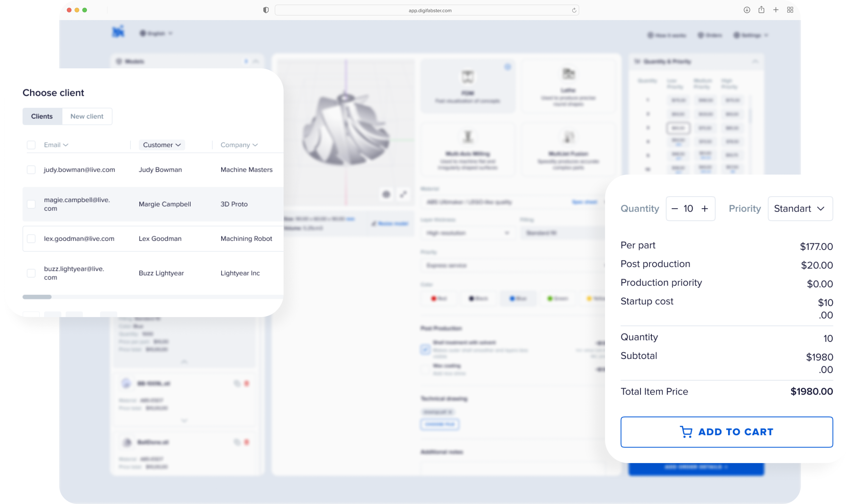850x504 pixels.
Task: Duplicate the third model with copy icon
Action: coord(237,443)
